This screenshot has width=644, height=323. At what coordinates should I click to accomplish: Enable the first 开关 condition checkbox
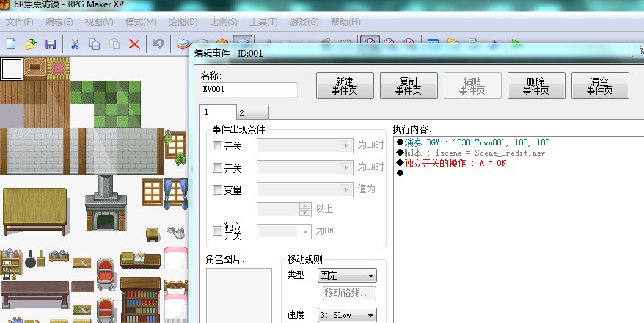(x=217, y=145)
